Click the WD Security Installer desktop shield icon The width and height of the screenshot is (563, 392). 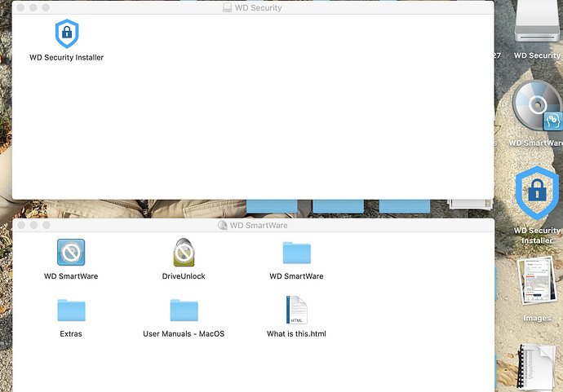pos(537,193)
